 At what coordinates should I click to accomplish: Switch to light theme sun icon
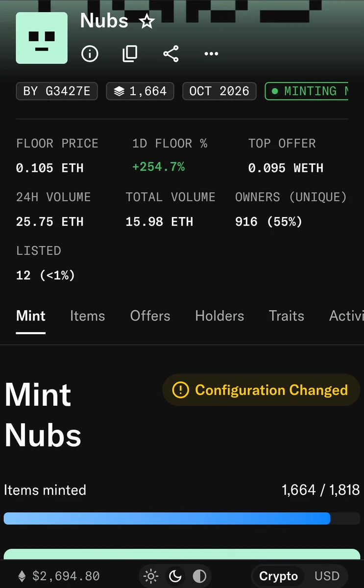(150, 576)
